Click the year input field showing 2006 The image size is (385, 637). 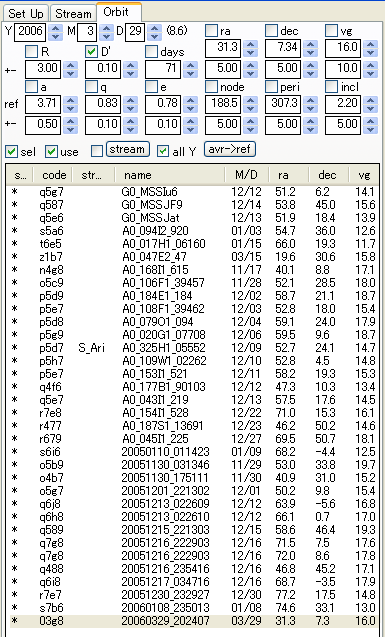tap(30, 32)
